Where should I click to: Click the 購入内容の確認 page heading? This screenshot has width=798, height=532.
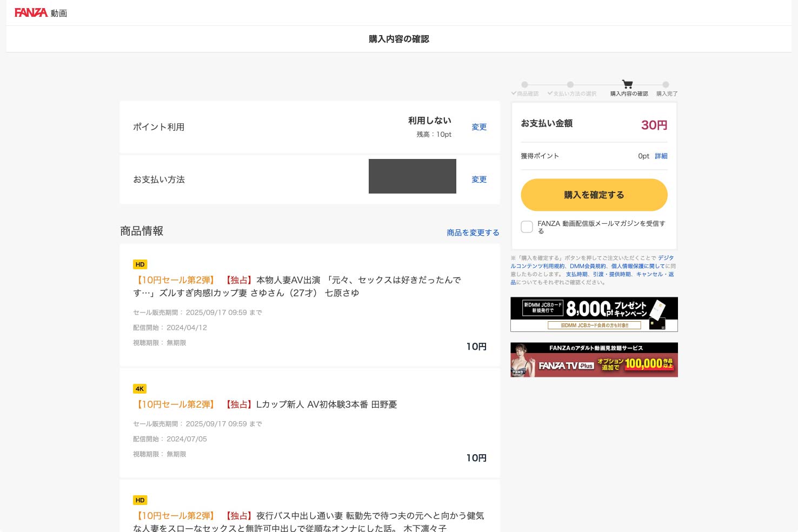tap(399, 39)
